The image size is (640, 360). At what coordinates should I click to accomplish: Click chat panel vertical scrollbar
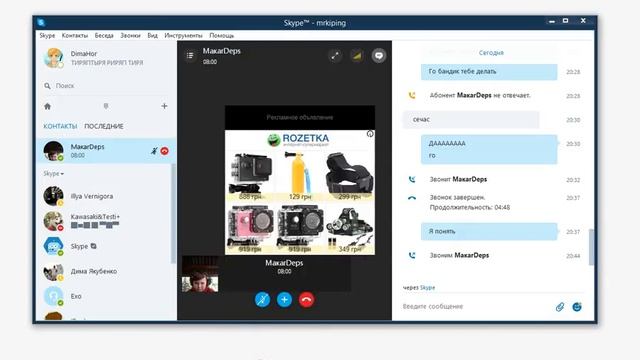[x=591, y=247]
